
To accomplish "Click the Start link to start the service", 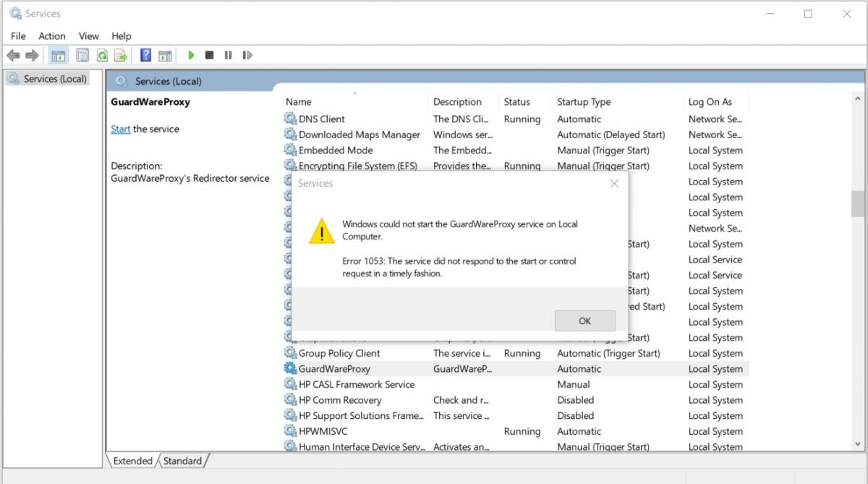I will [x=121, y=129].
